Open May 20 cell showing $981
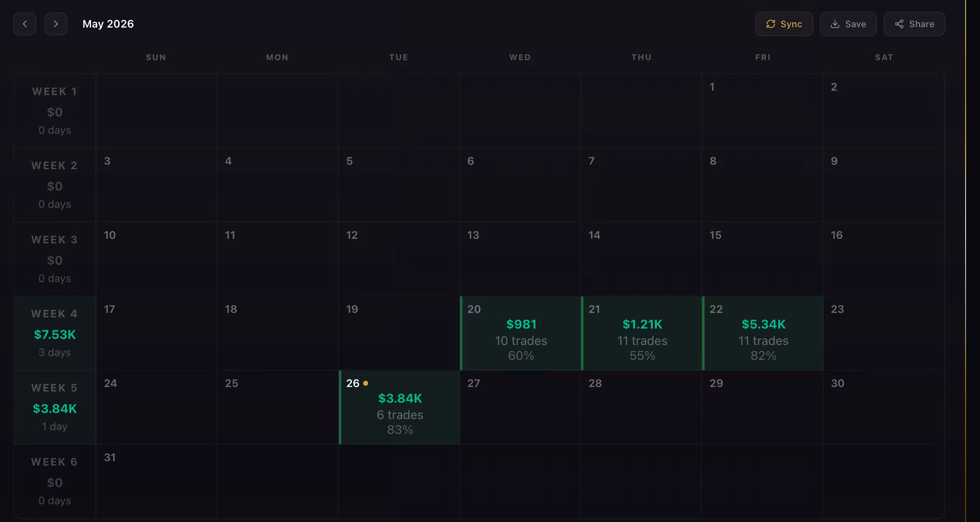 pos(520,333)
